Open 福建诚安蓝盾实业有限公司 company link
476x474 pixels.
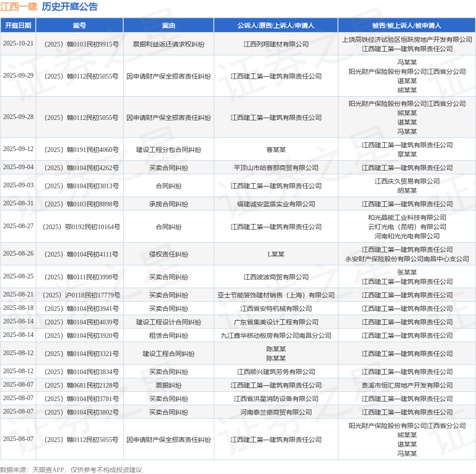click(x=276, y=204)
